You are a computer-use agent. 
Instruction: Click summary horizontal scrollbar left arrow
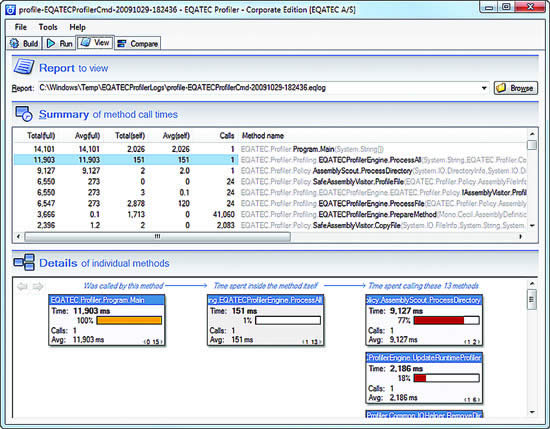coord(19,237)
